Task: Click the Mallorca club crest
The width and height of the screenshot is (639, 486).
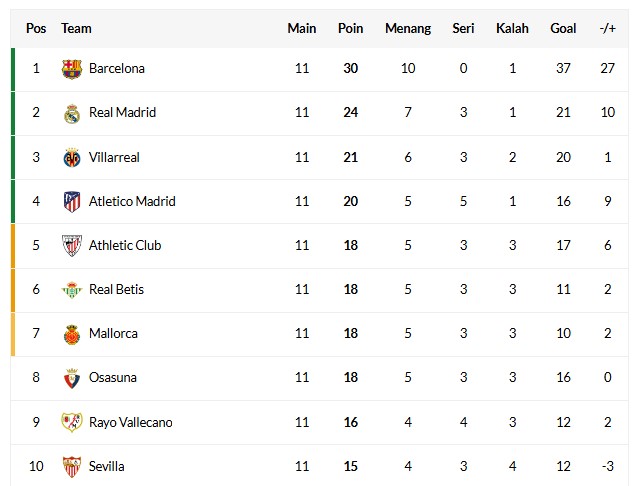Action: point(72,334)
